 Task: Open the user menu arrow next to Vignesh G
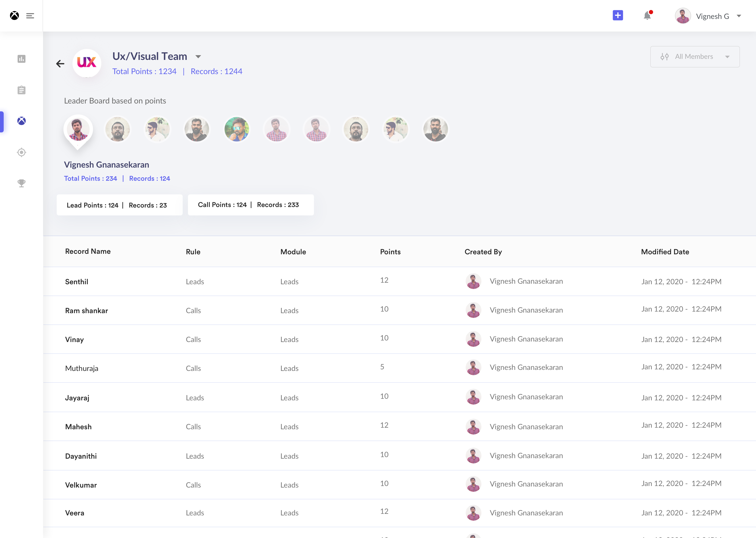point(739,16)
